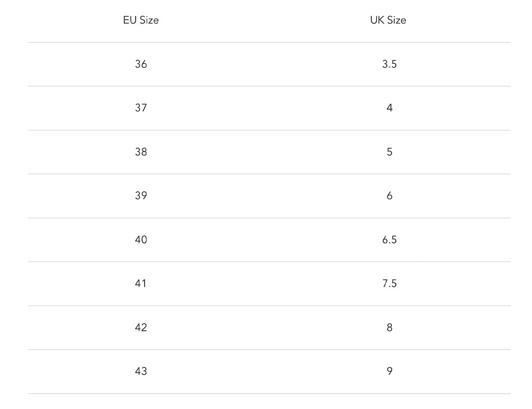Click the bottom border line under size 43
Viewport: 532px width, 409px height.
pyautogui.click(x=269, y=394)
